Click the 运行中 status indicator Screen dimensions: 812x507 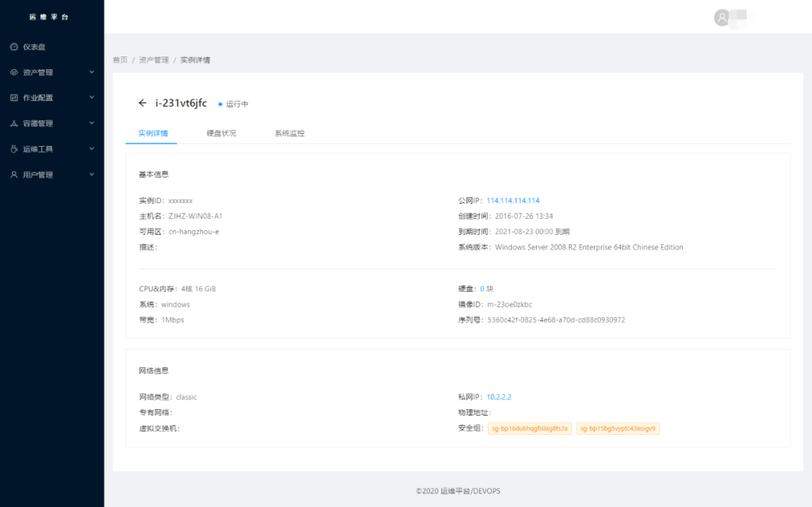(233, 104)
